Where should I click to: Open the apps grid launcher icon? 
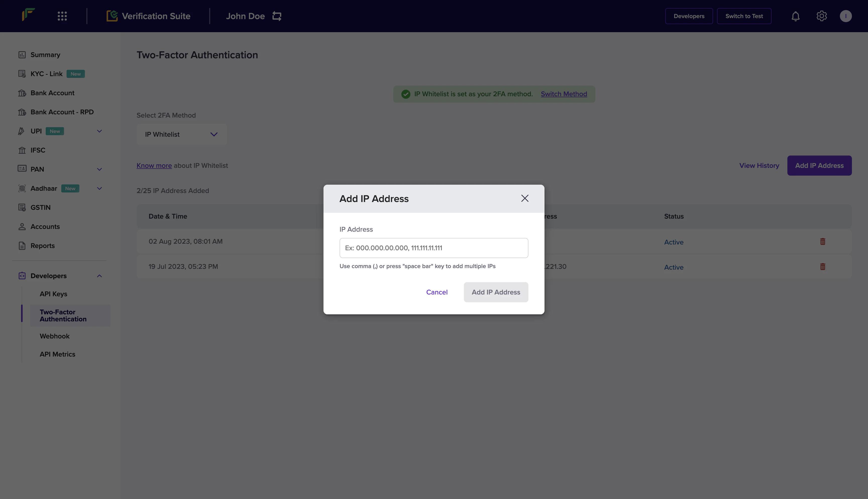click(x=62, y=16)
